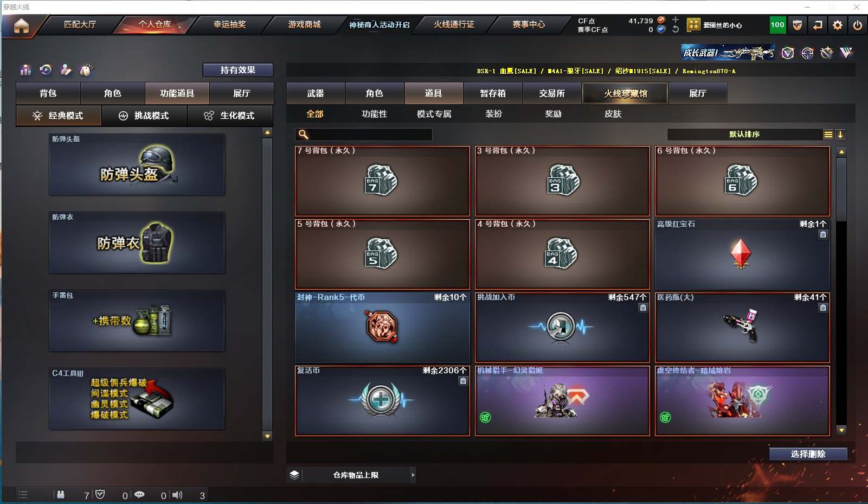The width and height of the screenshot is (868, 504).
Task: Click the 持有效果 button
Action: [x=237, y=70]
